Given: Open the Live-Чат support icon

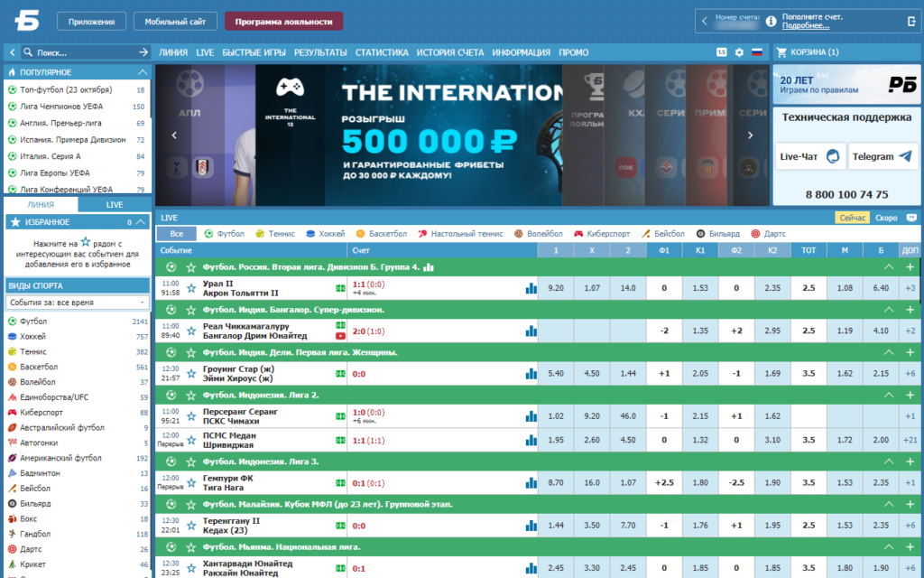Looking at the screenshot, I should tap(833, 156).
